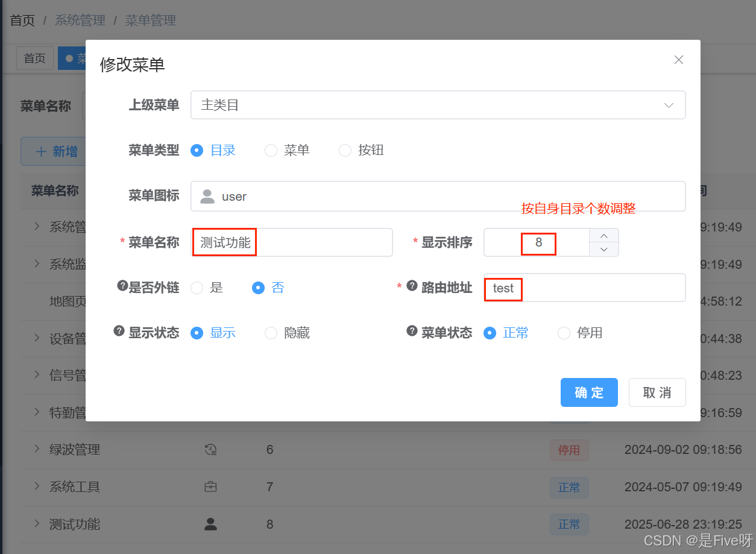Open the 上级菜单 主类目 dropdown
This screenshot has width=756, height=554.
[438, 105]
